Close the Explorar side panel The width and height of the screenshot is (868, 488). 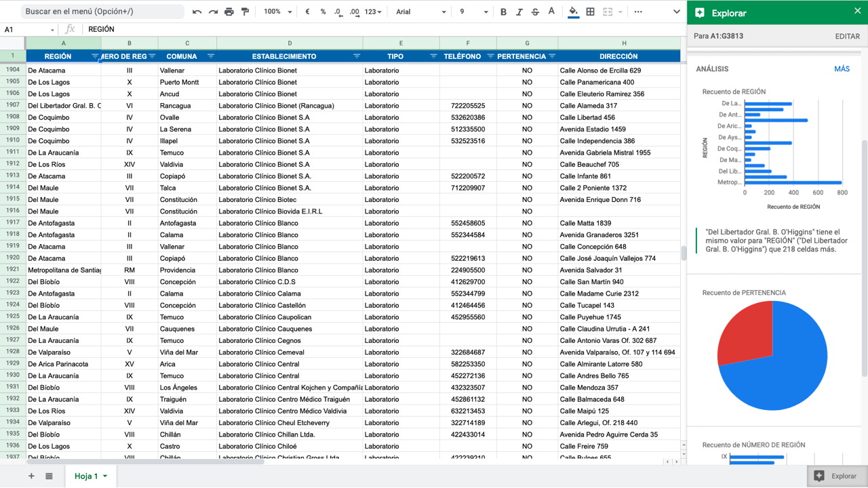pyautogui.click(x=857, y=12)
